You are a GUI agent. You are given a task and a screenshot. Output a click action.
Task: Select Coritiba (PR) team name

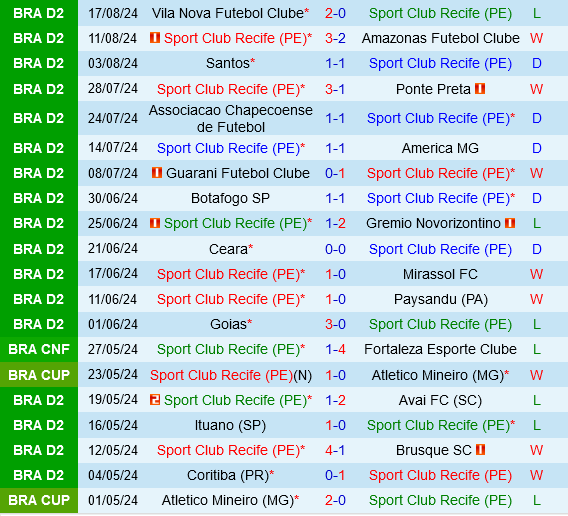228,475
